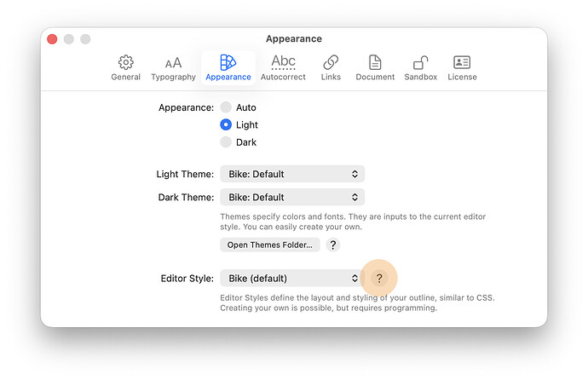Close the Appearance preferences window

point(52,39)
